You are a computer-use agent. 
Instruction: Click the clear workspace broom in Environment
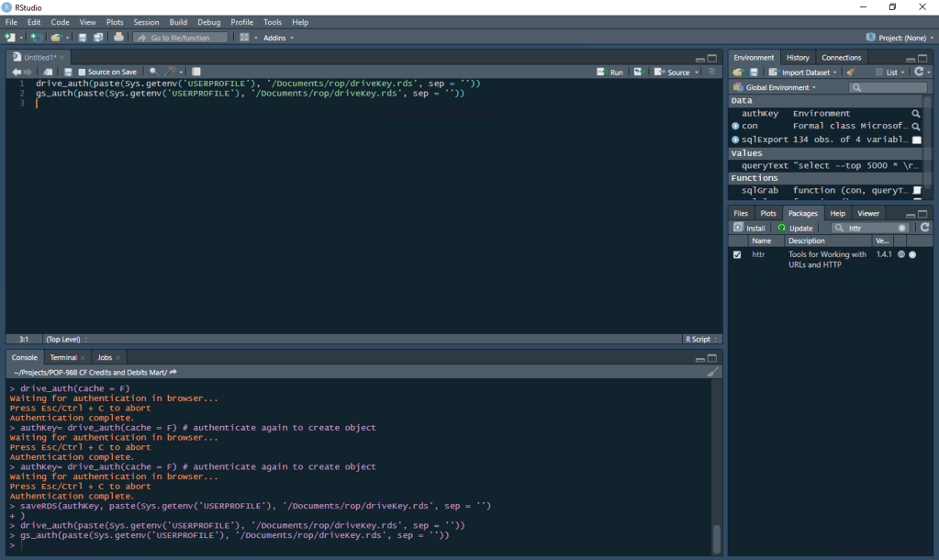(851, 72)
